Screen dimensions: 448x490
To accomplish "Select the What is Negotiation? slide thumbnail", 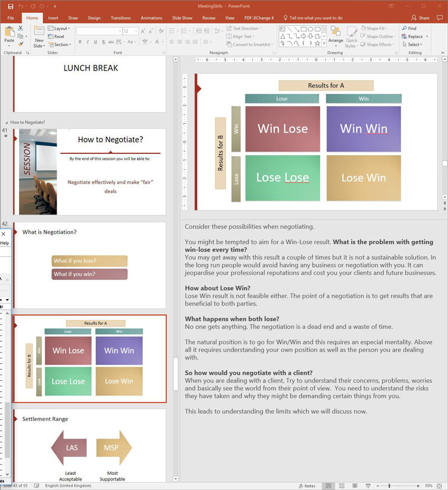I will click(x=90, y=265).
